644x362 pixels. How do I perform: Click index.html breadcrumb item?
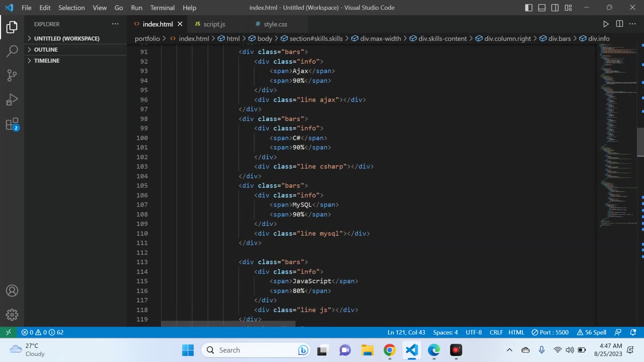[189, 38]
